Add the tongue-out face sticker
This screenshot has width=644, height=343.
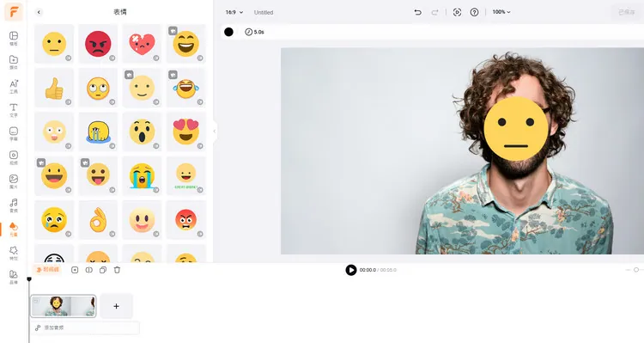[x=98, y=175]
